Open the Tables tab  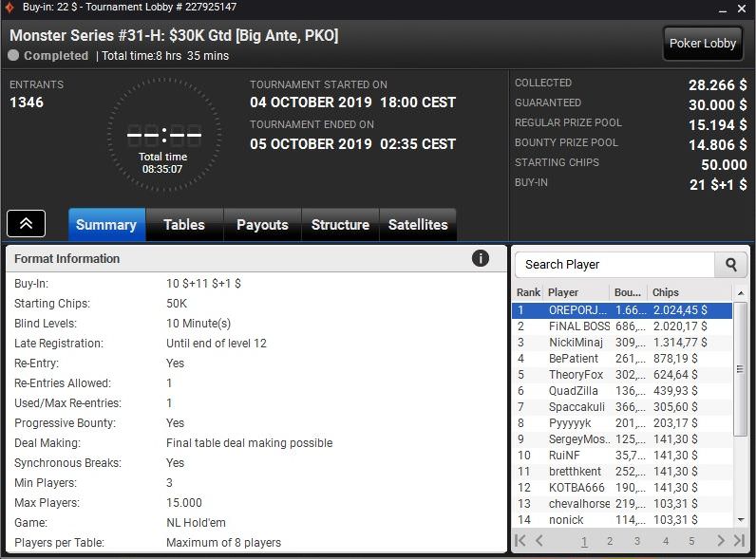coord(184,225)
